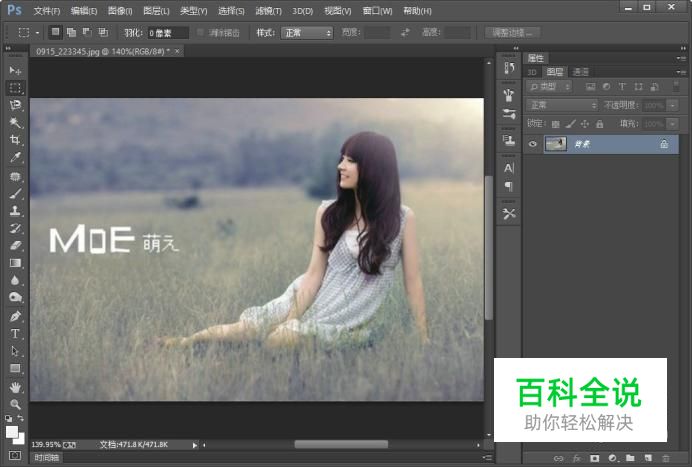The height and width of the screenshot is (467, 692).
Task: Open the Brush settings panel icon
Action: [x=509, y=114]
